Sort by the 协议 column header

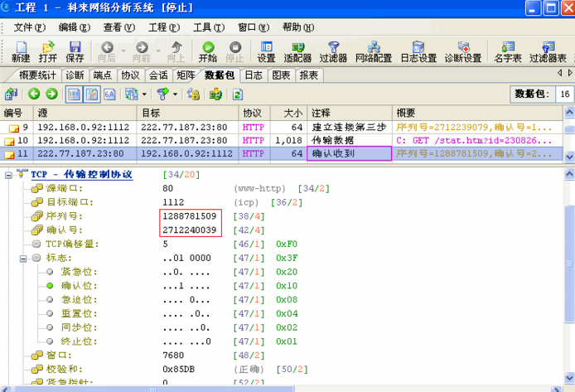[x=255, y=113]
